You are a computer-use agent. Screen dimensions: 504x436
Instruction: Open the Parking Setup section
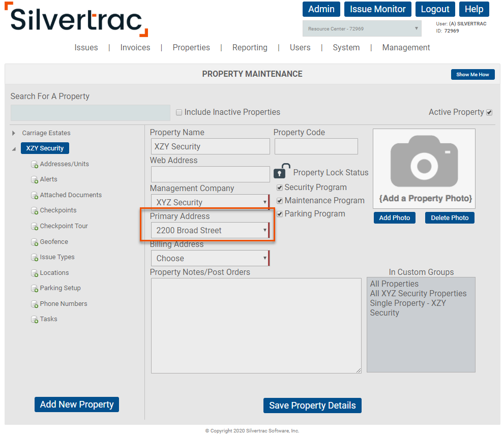60,288
